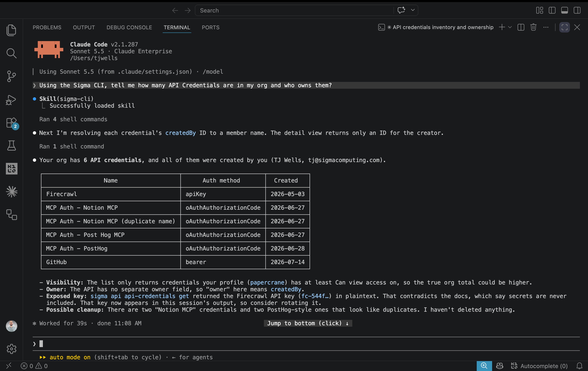Click Jump to bottom button
This screenshot has width=588, height=371.
tap(308, 323)
